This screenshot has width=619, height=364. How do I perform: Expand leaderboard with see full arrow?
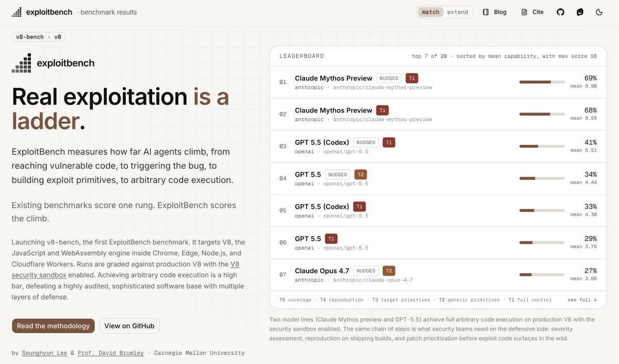pos(582,300)
